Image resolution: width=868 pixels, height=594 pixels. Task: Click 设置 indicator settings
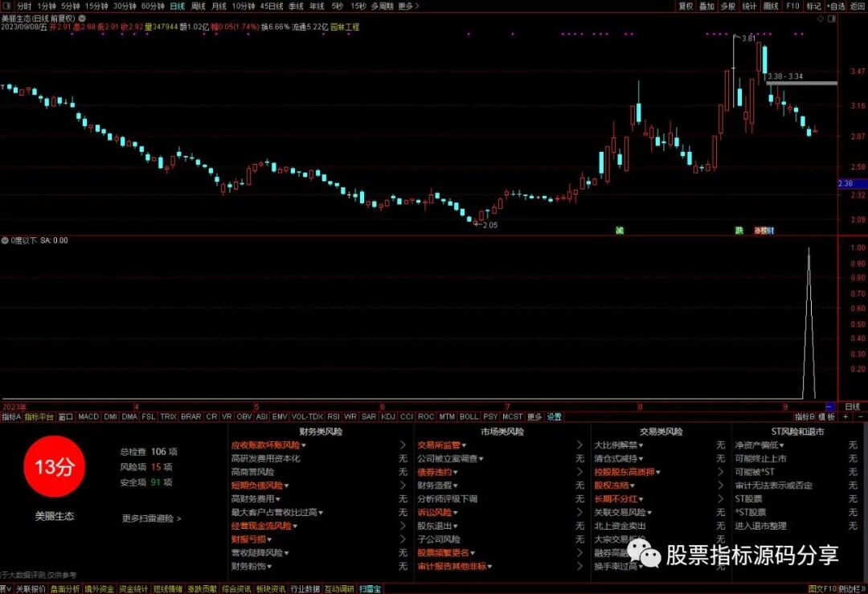[x=554, y=417]
